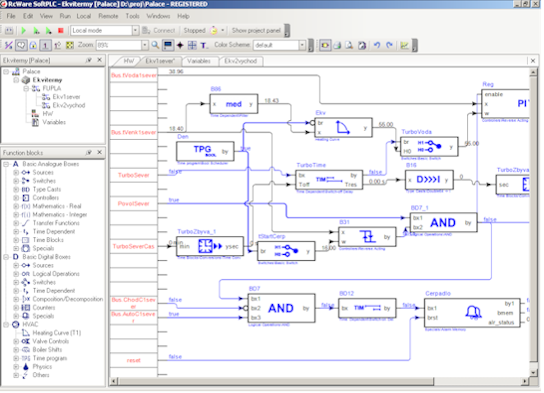Screen dimensions: 544x393
Task: Click the vertical scrollbar down arrow
Action: (534, 373)
